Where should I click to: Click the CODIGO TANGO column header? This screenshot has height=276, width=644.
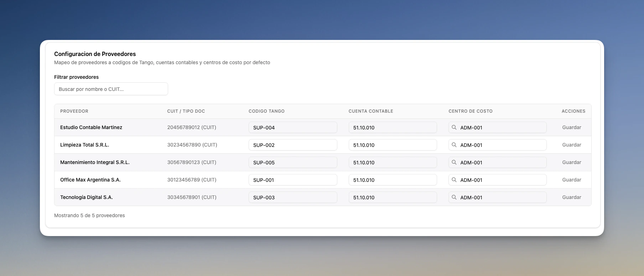click(x=266, y=111)
